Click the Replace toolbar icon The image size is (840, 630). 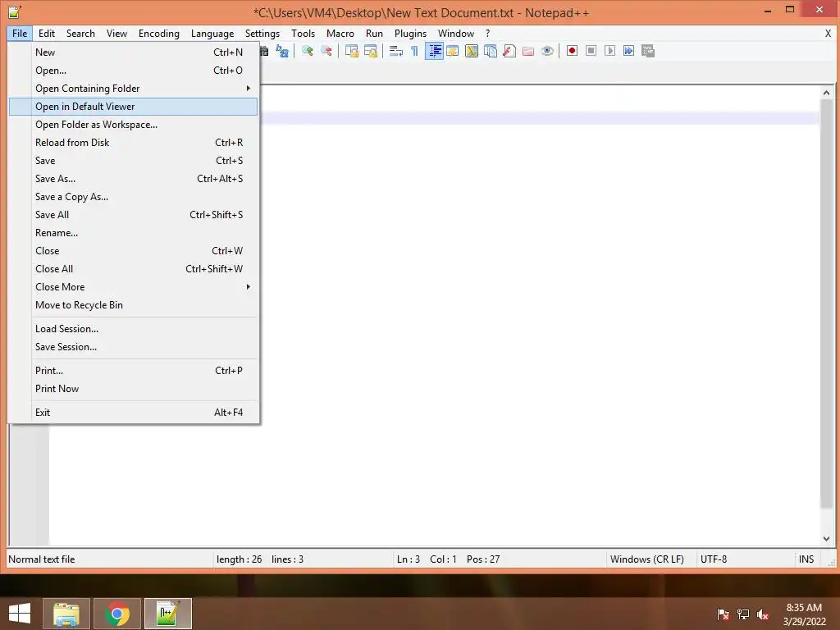click(282, 51)
